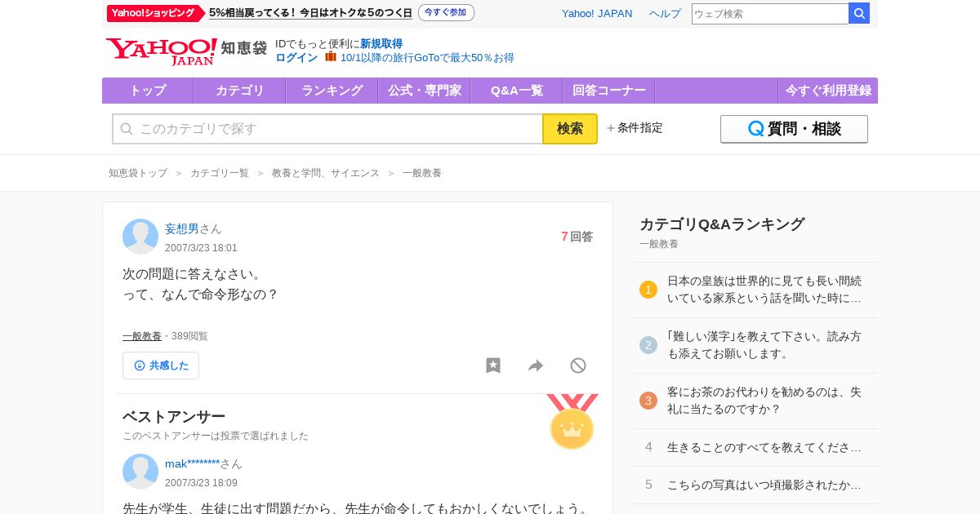Open the Yahoo! JAPAN link at top

point(597,13)
